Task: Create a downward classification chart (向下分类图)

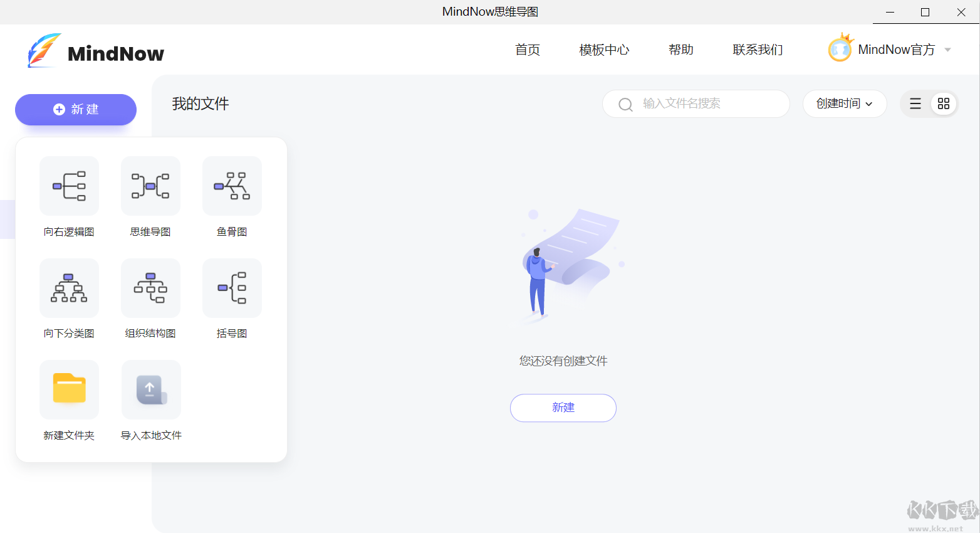Action: pos(69,288)
